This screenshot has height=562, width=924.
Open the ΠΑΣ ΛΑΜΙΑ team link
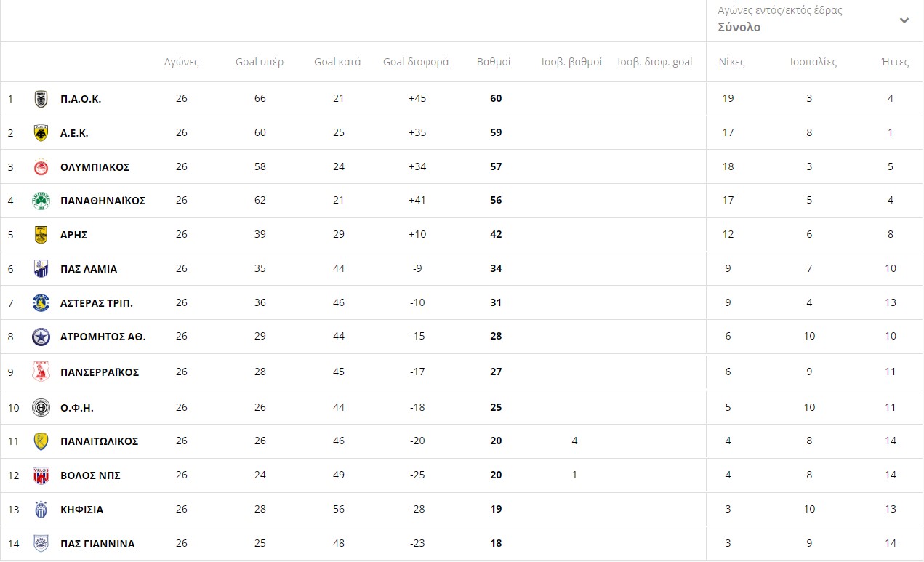pyautogui.click(x=89, y=269)
